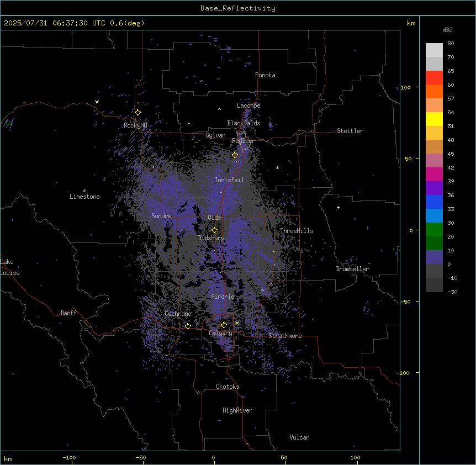Select the red swatch in dBZ legend

[x=434, y=78]
